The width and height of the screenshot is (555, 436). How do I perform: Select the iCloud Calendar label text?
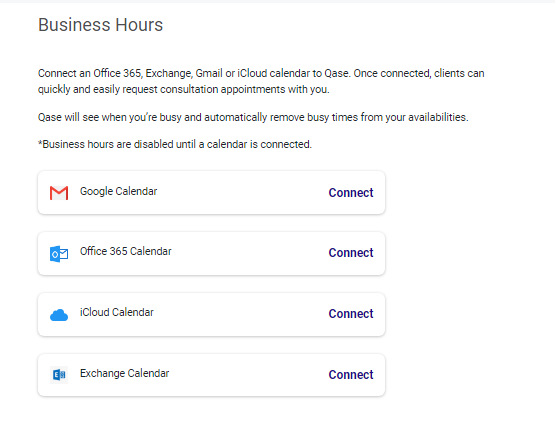click(x=117, y=312)
